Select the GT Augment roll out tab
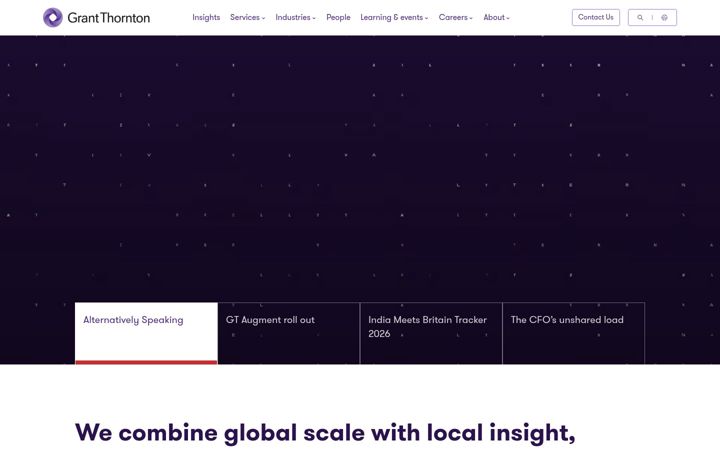Image resolution: width=720 pixels, height=450 pixels. (289, 333)
